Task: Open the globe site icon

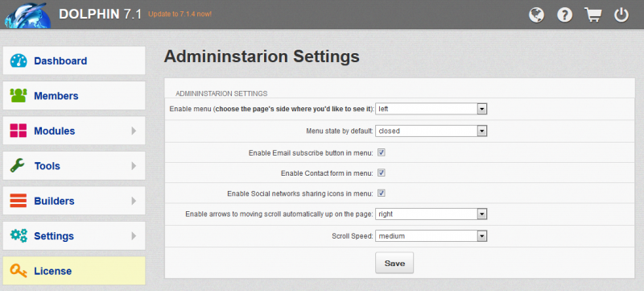Action: pyautogui.click(x=536, y=15)
